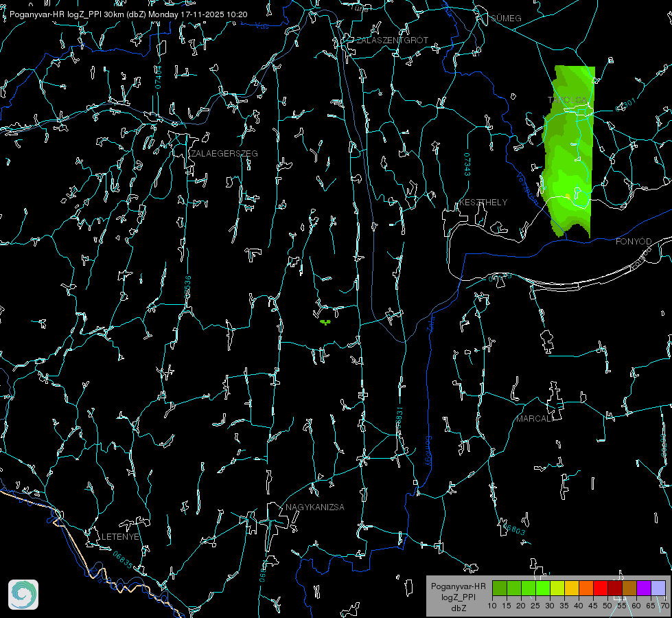Click the 06835 road number label
The height and width of the screenshot is (618, 672).
coord(123,560)
